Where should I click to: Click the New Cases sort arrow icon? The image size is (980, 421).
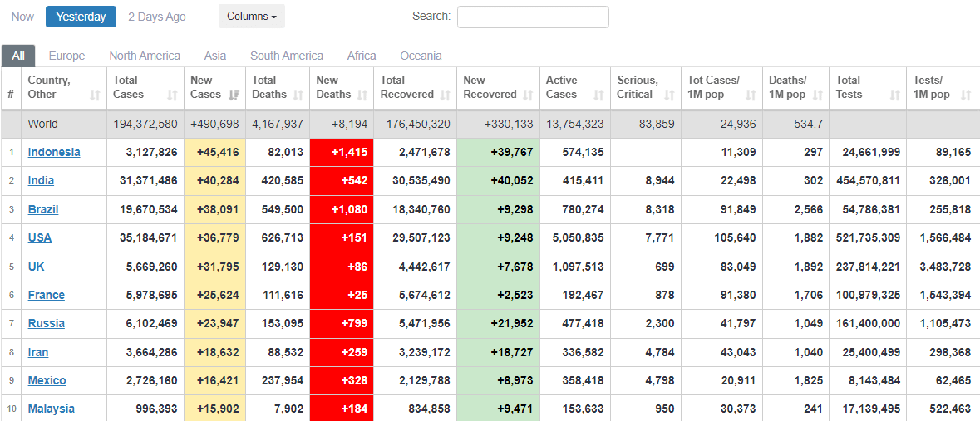coord(234,95)
